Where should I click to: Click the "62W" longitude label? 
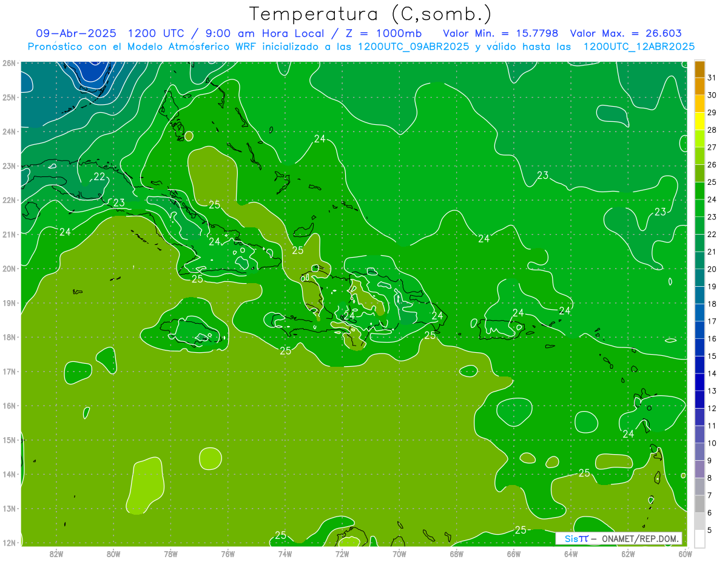(628, 554)
